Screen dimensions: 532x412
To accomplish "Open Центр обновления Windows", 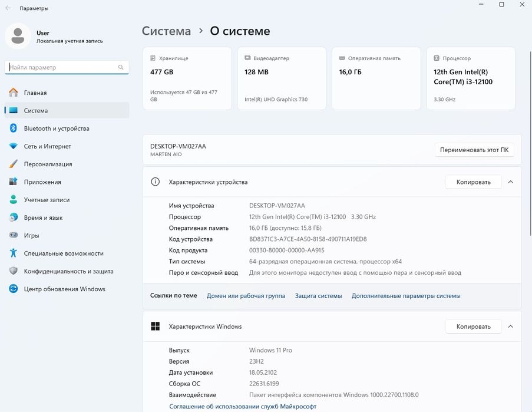I will (67, 289).
